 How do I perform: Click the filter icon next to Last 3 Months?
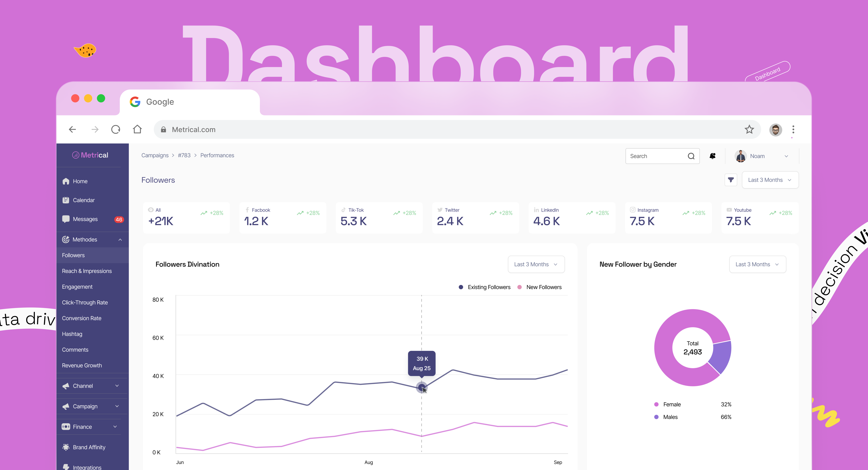click(731, 180)
